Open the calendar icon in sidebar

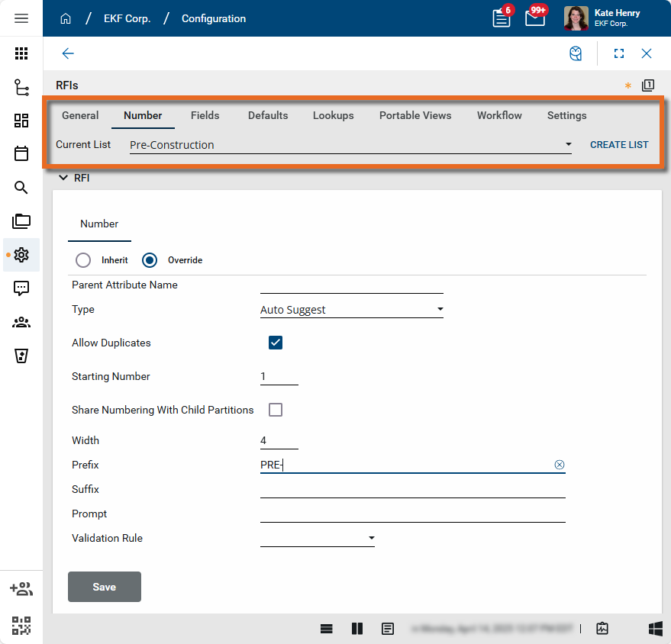coord(21,153)
